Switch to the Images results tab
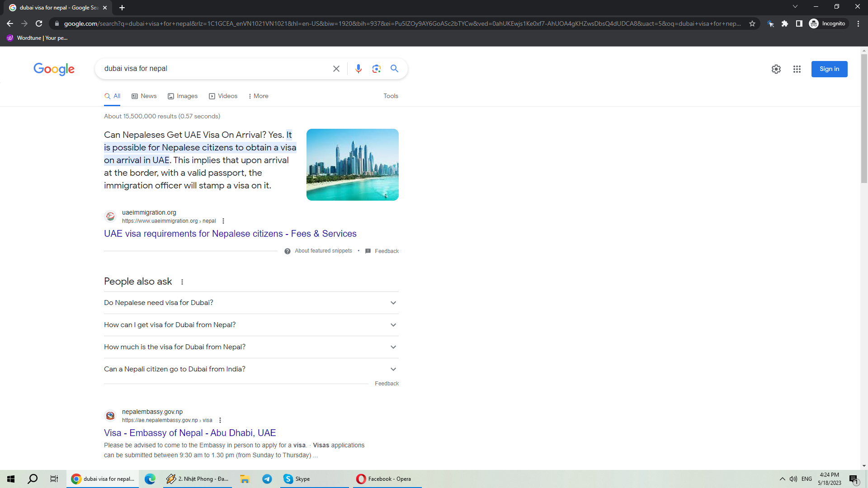Screen dimensions: 868x488 point(187,96)
